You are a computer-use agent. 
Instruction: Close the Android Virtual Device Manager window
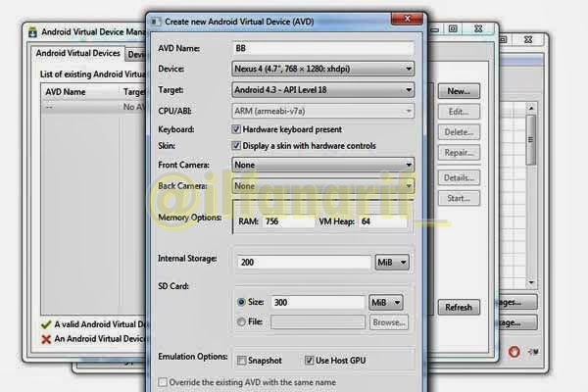(x=478, y=28)
